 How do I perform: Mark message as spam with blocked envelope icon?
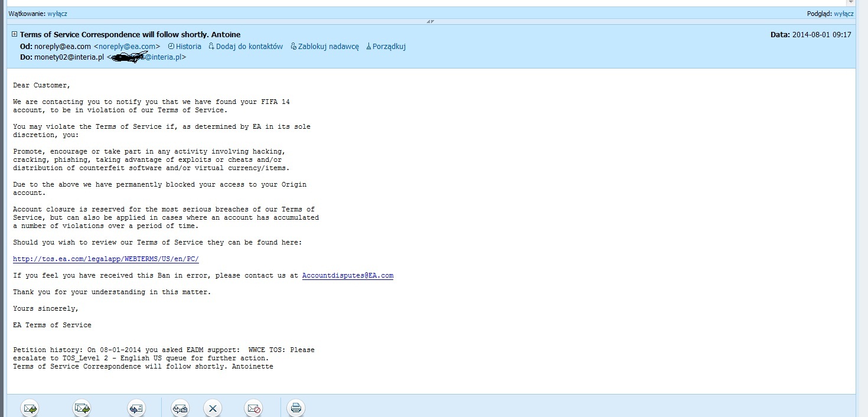pyautogui.click(x=253, y=408)
